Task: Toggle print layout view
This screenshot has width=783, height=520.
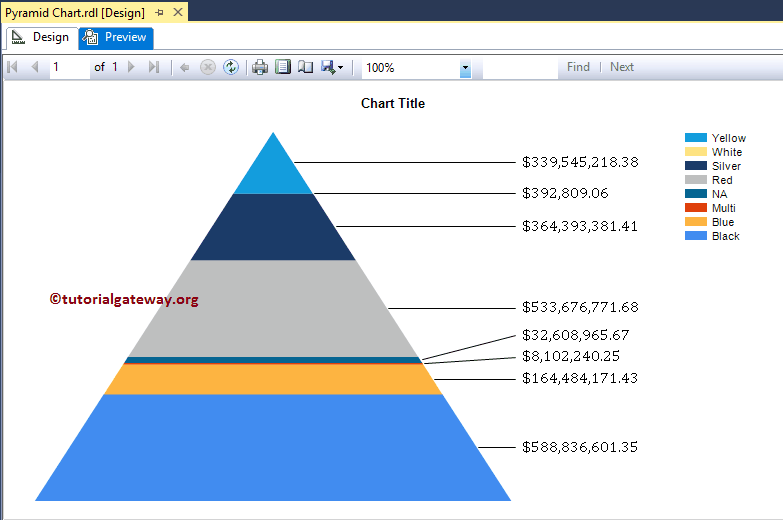Action: click(x=283, y=67)
